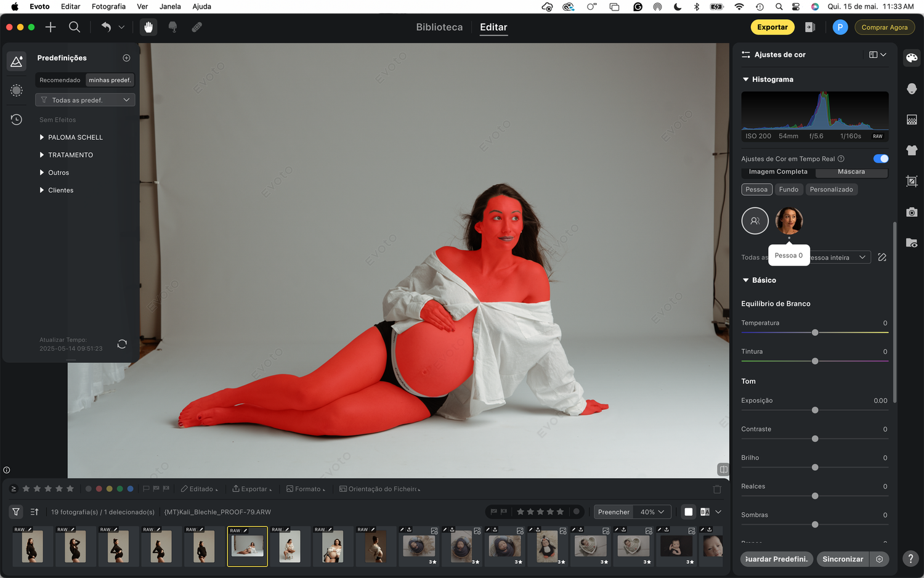Open the presets triangle sidebar icon
The height and width of the screenshot is (578, 924).
click(x=17, y=61)
